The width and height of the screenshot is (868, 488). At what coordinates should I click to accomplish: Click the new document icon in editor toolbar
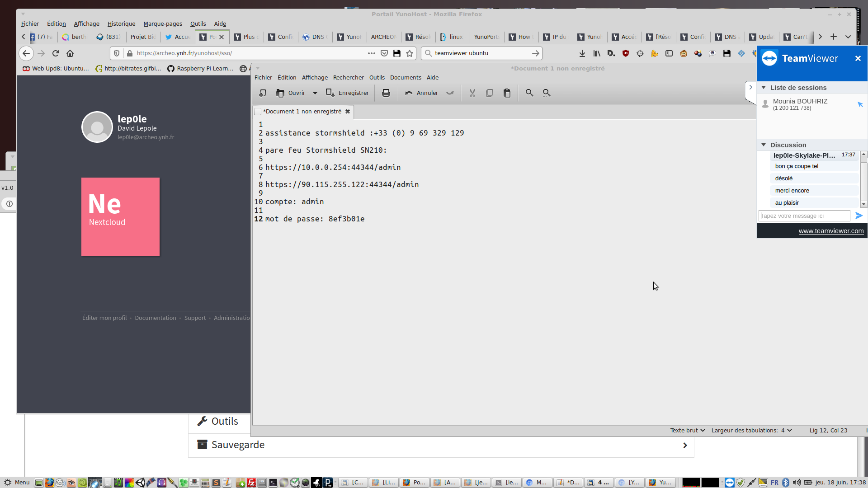click(x=262, y=93)
